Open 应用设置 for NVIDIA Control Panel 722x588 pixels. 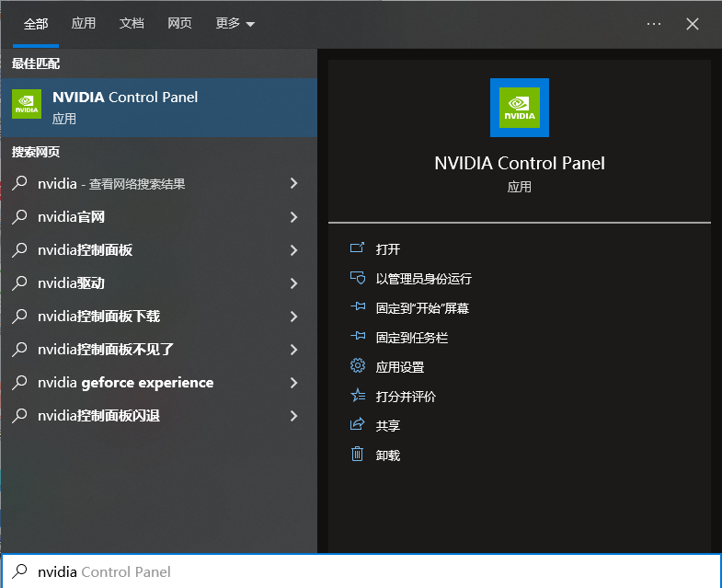point(400,367)
